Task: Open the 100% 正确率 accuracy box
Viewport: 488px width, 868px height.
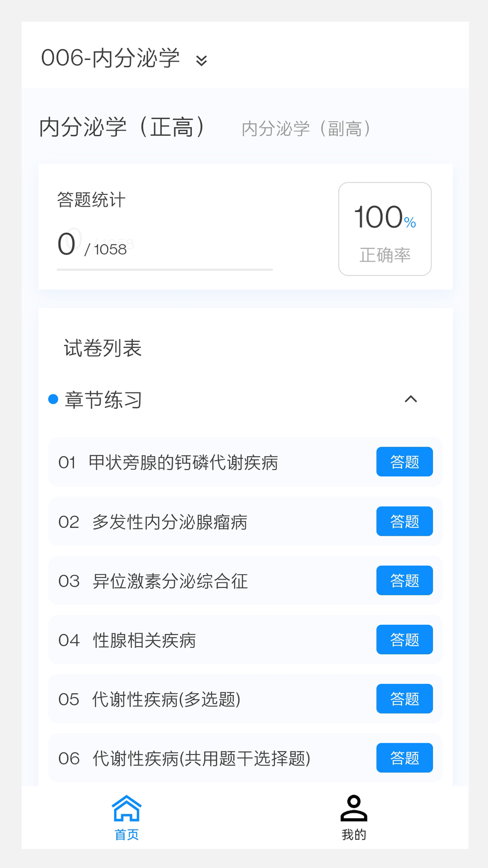Action: (385, 229)
